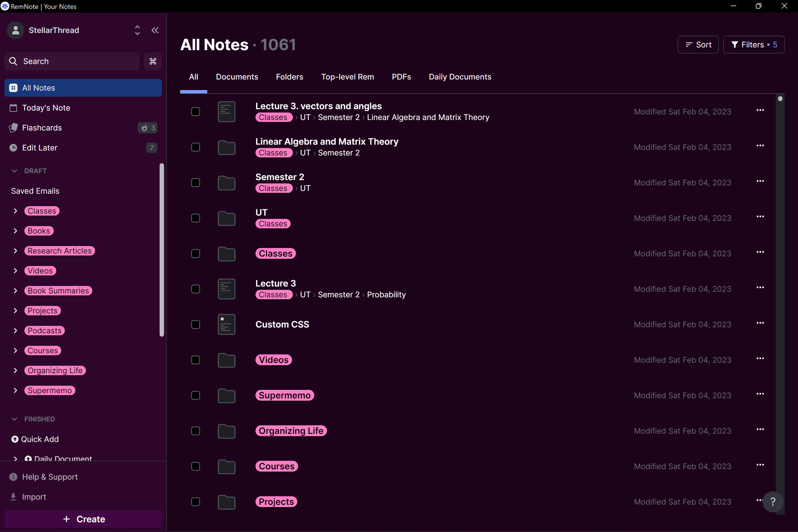Open Organizing Life tag in sidebar
Viewport: 798px width, 532px height.
(x=55, y=371)
